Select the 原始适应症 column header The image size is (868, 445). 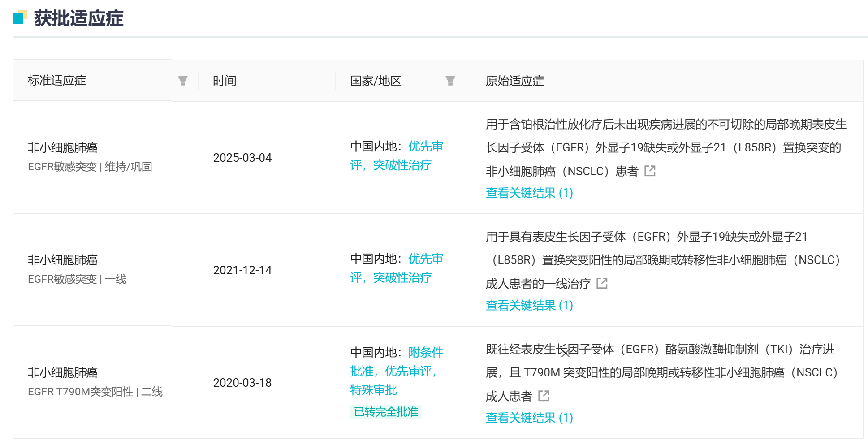click(x=515, y=81)
